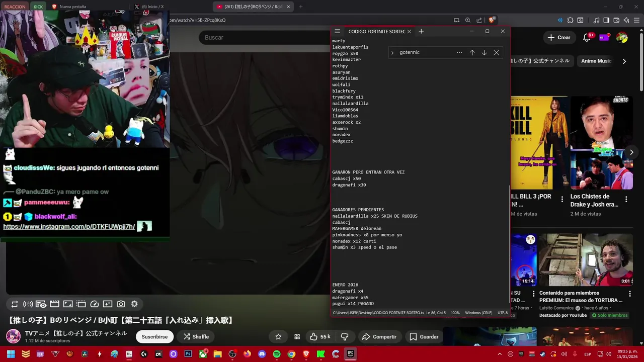This screenshot has height=362, width=644.
Task: Click the text line 'noradex x12 carti'
Action: coord(354,241)
